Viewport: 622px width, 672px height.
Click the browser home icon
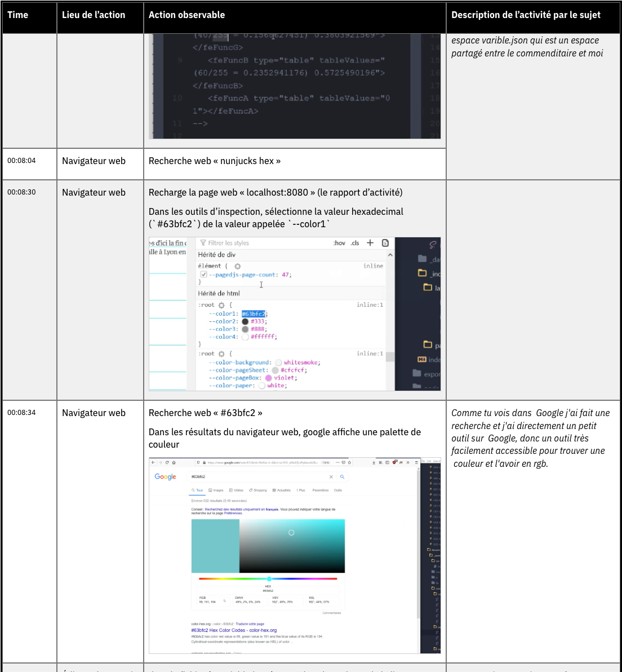(174, 462)
